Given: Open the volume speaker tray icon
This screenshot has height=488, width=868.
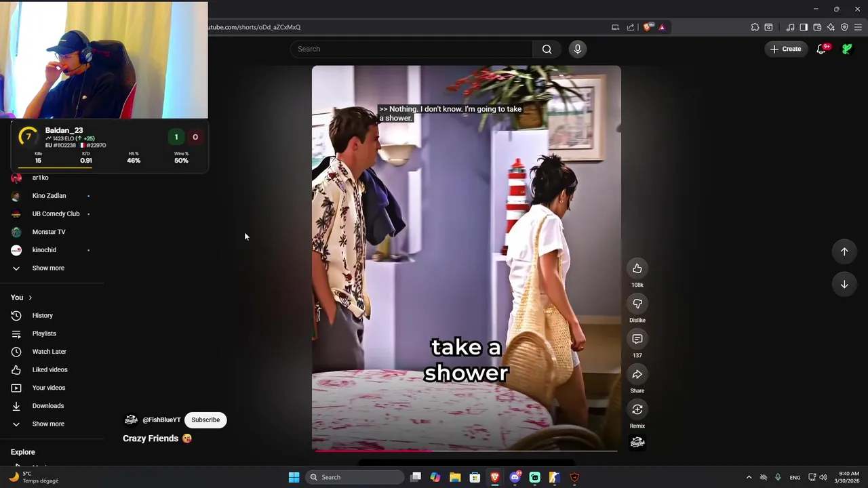Looking at the screenshot, I should [x=823, y=477].
